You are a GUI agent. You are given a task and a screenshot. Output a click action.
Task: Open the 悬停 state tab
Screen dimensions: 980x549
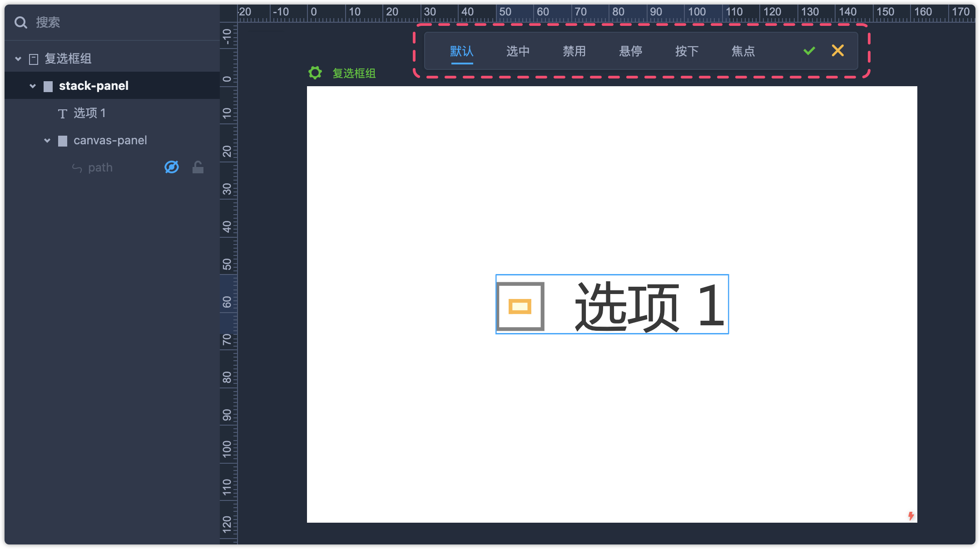pyautogui.click(x=630, y=51)
